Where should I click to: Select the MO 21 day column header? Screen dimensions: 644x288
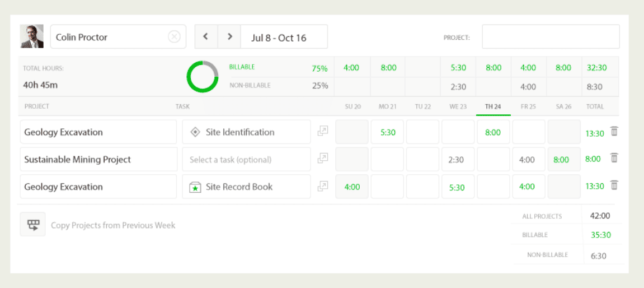pyautogui.click(x=387, y=106)
